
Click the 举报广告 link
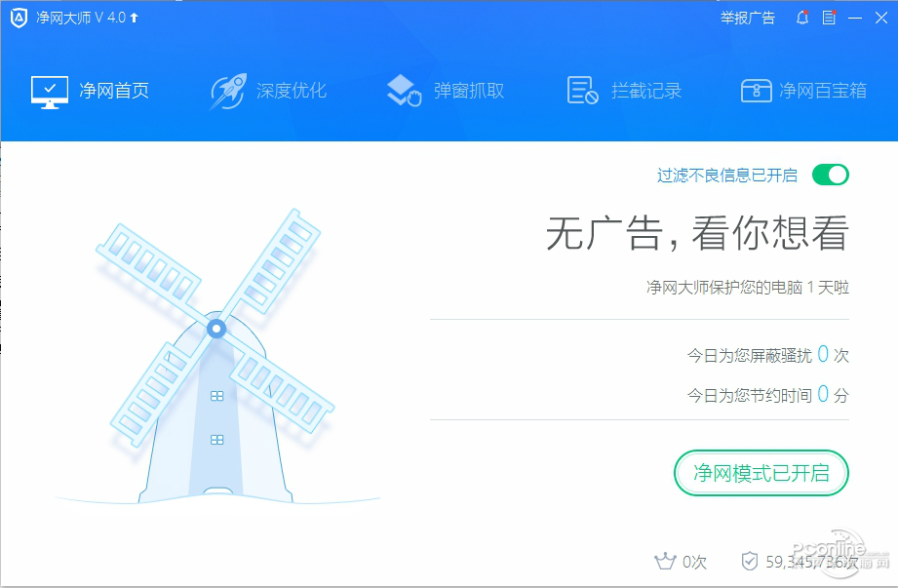[748, 18]
